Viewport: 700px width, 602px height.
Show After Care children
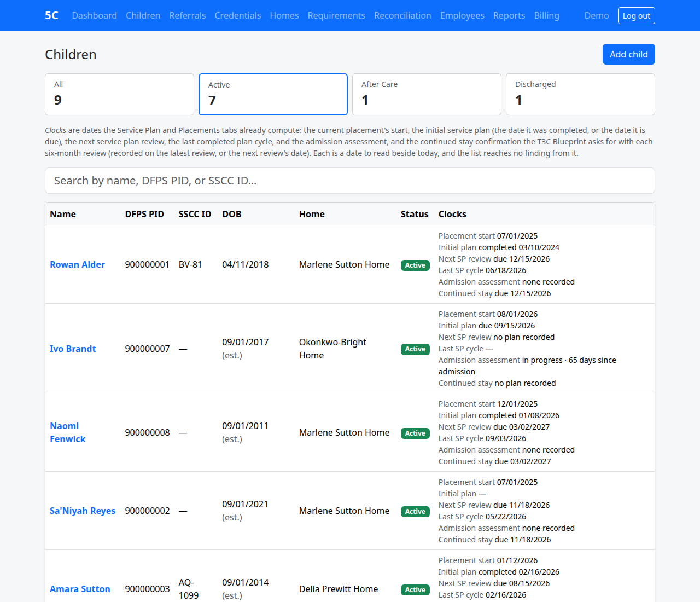[427, 94]
